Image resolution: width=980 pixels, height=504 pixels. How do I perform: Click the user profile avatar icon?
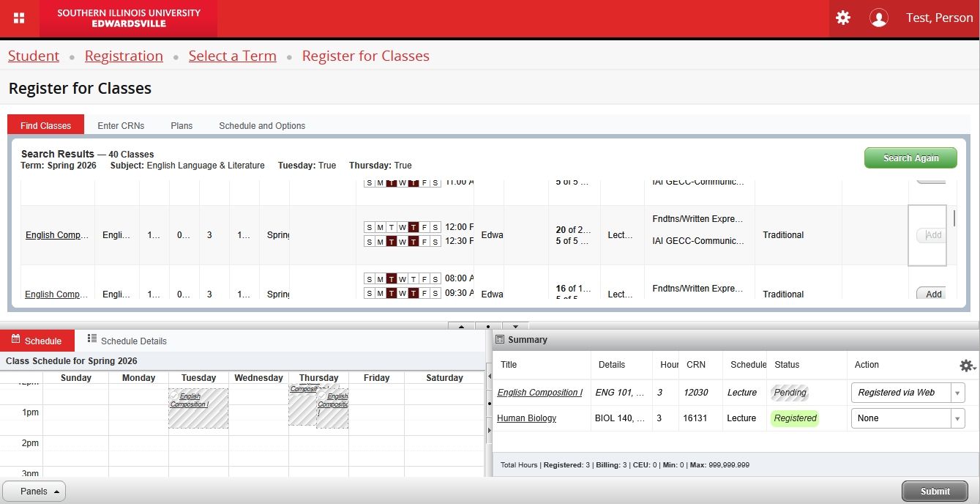pyautogui.click(x=878, y=18)
